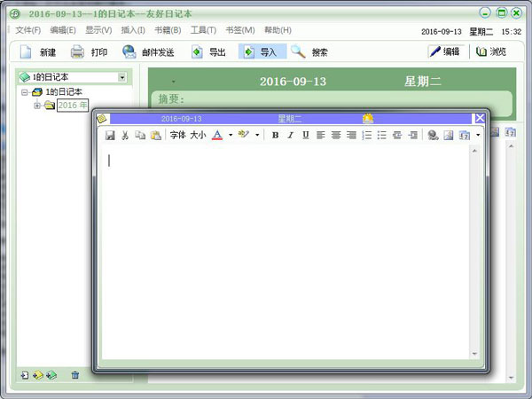
Task: Click the add green book icon below the tree
Action: [x=51, y=375]
